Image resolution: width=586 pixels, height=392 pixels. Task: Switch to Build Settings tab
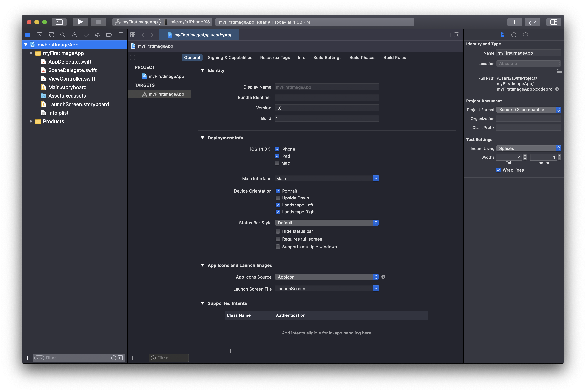pos(327,58)
